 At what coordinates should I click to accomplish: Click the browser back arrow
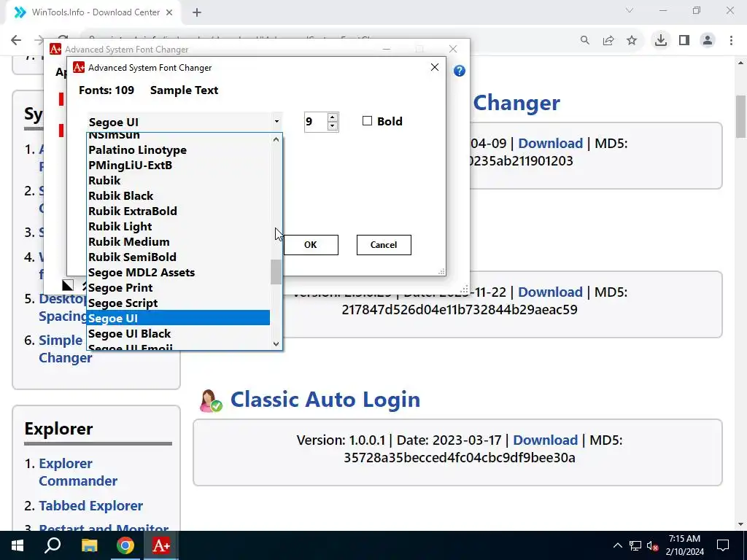16,40
